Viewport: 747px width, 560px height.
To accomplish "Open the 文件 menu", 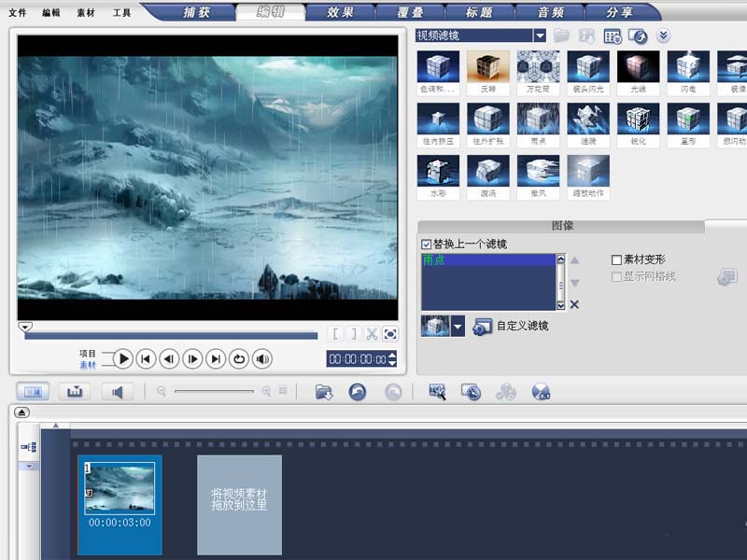I will 16,13.
